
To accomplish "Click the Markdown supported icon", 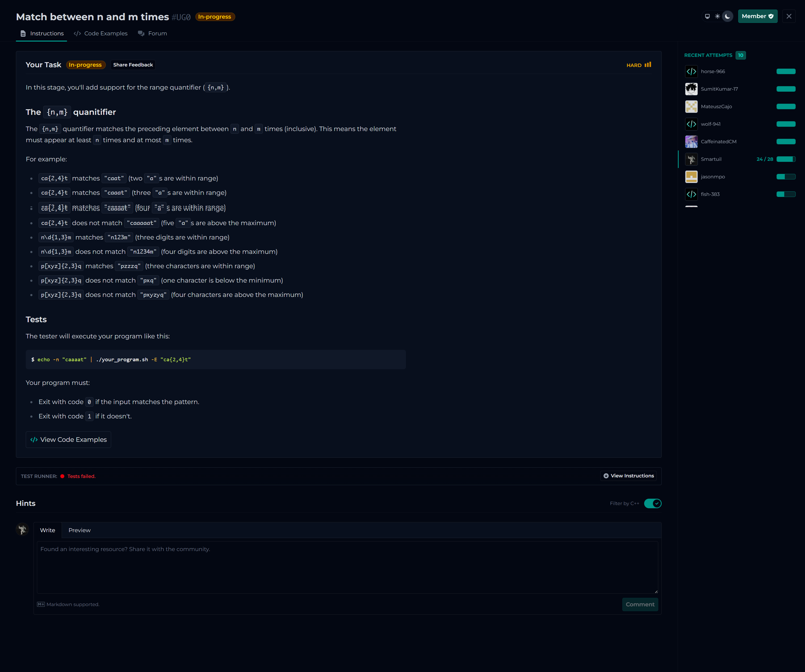I will (41, 604).
